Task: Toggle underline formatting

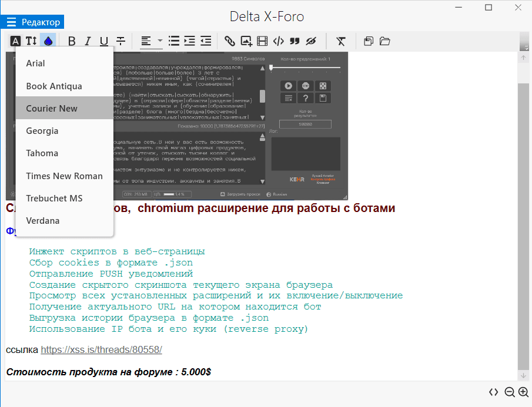Action: coord(104,41)
